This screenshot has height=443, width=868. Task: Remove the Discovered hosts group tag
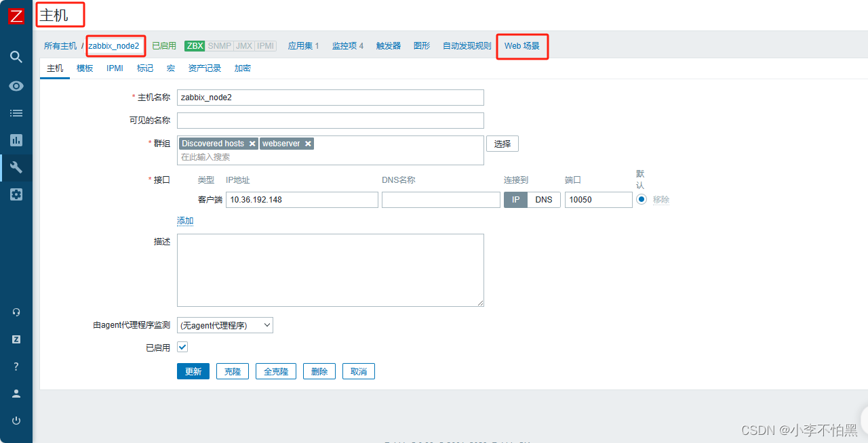click(x=252, y=144)
